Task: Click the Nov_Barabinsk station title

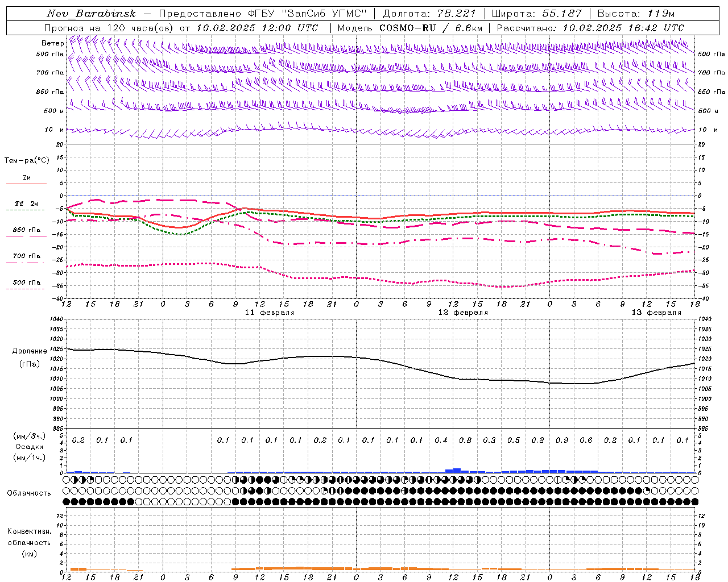Action: pos(92,14)
